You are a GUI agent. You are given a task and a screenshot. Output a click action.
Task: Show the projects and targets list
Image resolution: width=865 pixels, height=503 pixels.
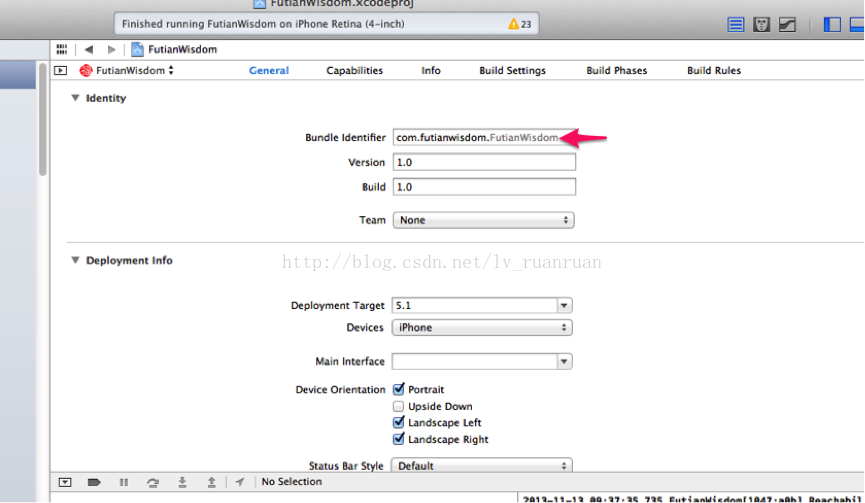[x=61, y=71]
